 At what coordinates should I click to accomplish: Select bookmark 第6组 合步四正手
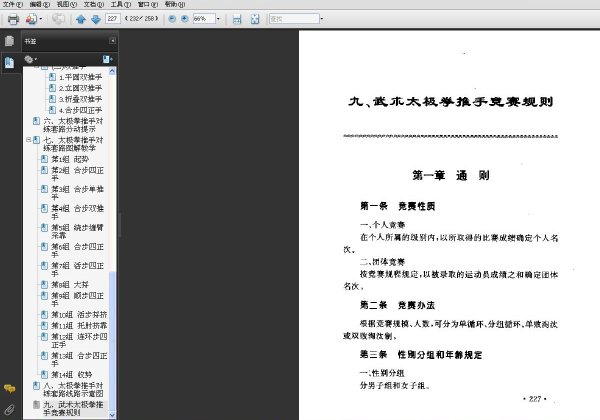click(x=78, y=251)
